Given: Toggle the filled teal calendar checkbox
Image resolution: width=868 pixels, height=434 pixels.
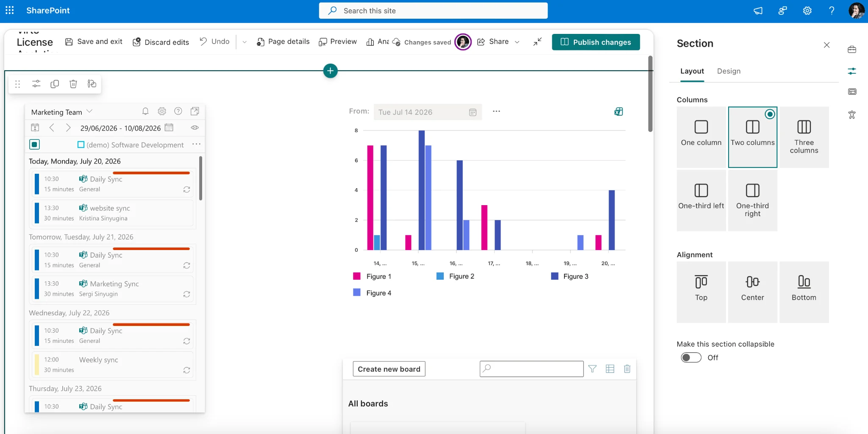Looking at the screenshot, I should tap(35, 145).
